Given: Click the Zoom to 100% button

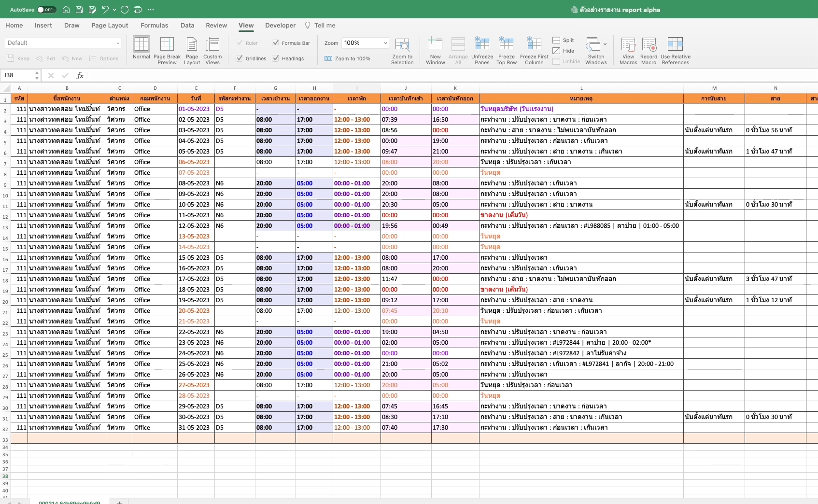Looking at the screenshot, I should (348, 58).
